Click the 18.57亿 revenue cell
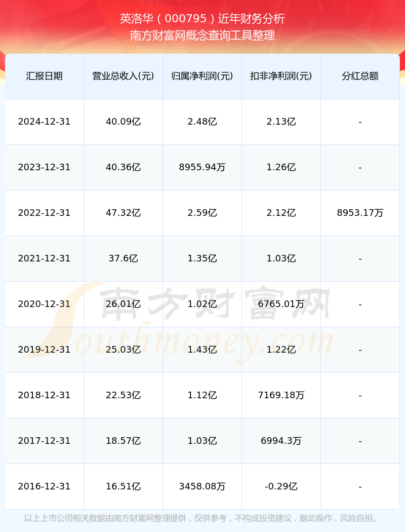 124,441
